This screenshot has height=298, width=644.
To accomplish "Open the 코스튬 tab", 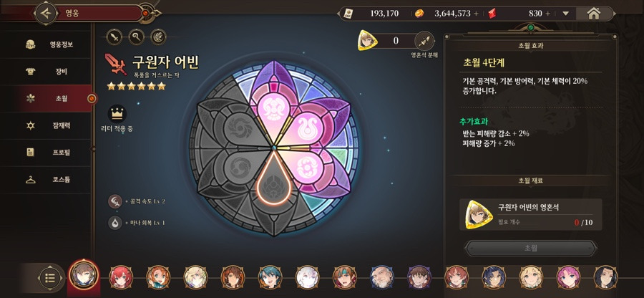I will pos(46,180).
